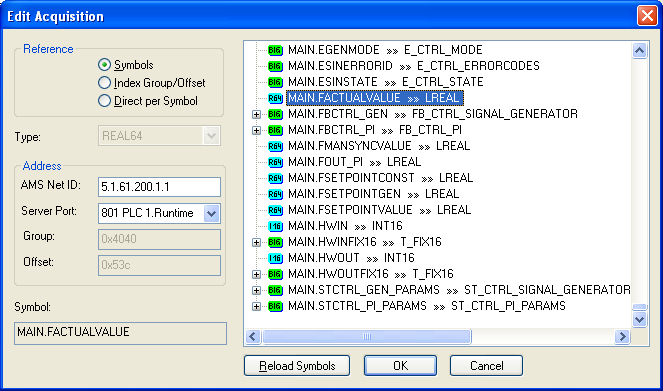Image resolution: width=663 pixels, height=391 pixels.
Task: Select the MAIN.STCTRL_PI_PARAMS symbol row
Action: (427, 306)
